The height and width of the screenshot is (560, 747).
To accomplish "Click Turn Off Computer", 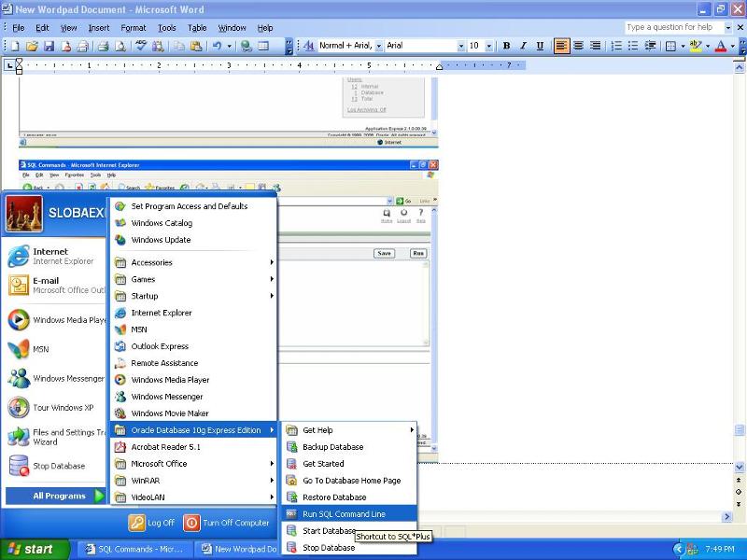I will (227, 523).
